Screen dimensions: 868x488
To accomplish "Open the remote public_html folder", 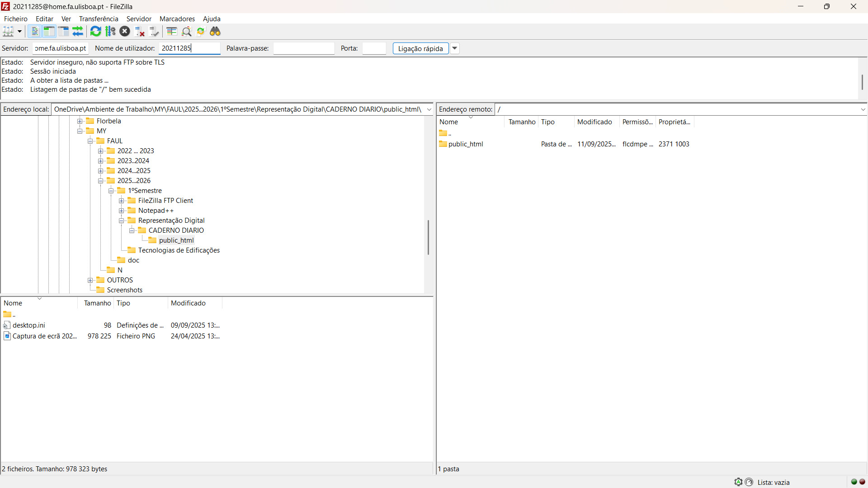I will (466, 144).
